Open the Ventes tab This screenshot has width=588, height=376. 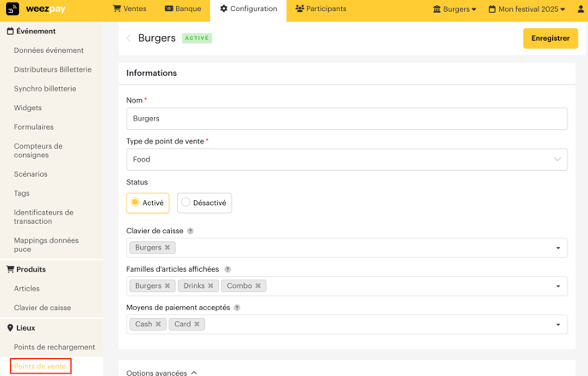point(130,9)
